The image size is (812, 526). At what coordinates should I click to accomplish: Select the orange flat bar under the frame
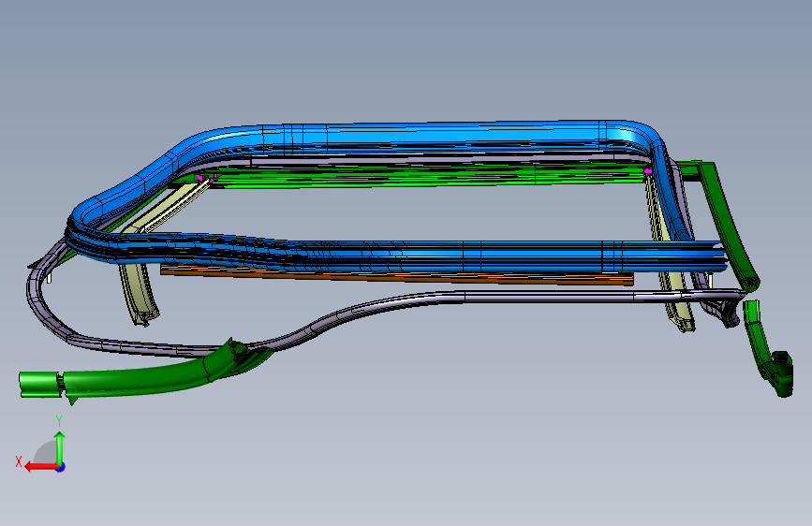coord(396,275)
